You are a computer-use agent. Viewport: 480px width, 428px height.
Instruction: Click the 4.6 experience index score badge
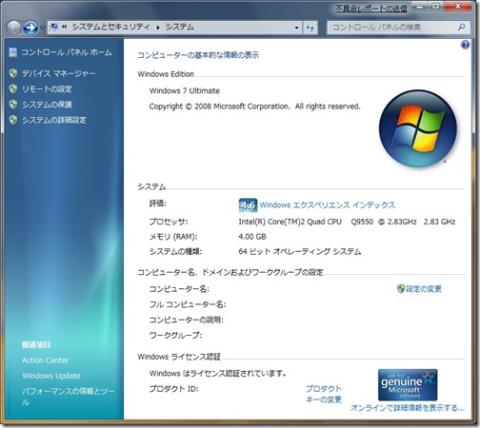tap(248, 205)
